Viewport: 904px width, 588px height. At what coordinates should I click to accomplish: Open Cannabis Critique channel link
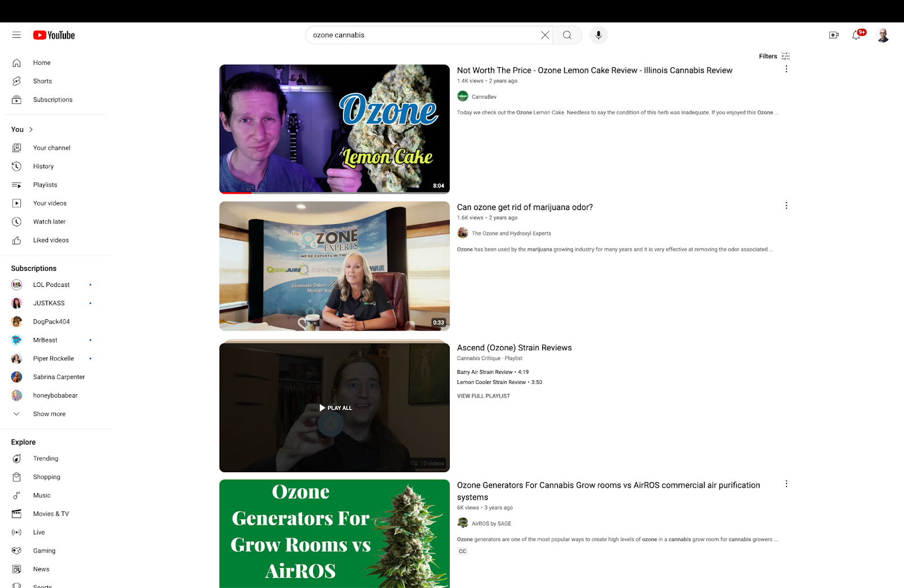479,358
